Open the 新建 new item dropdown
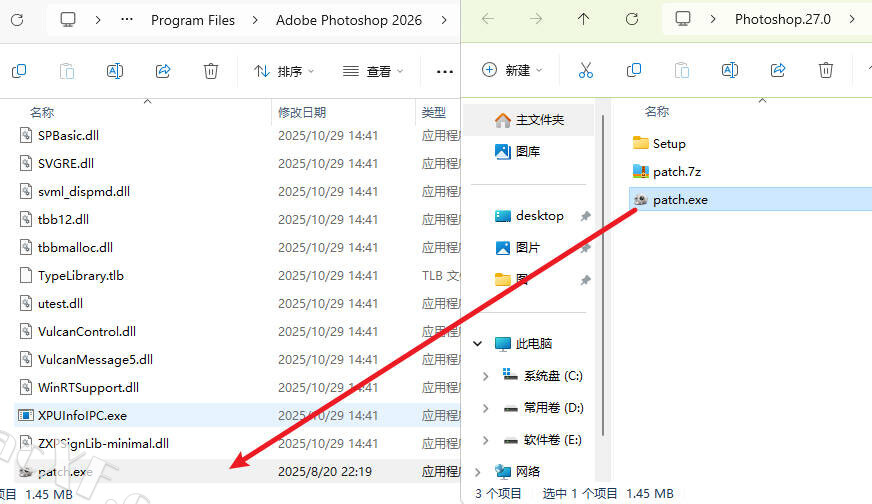Image resolution: width=872 pixels, height=504 pixels. [x=512, y=70]
